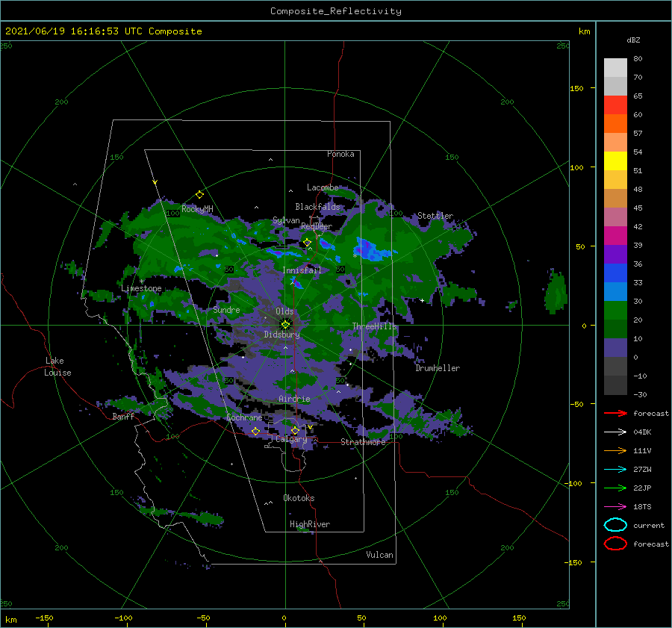Click the Stettler city label
The width and height of the screenshot is (672, 628).
435,216
